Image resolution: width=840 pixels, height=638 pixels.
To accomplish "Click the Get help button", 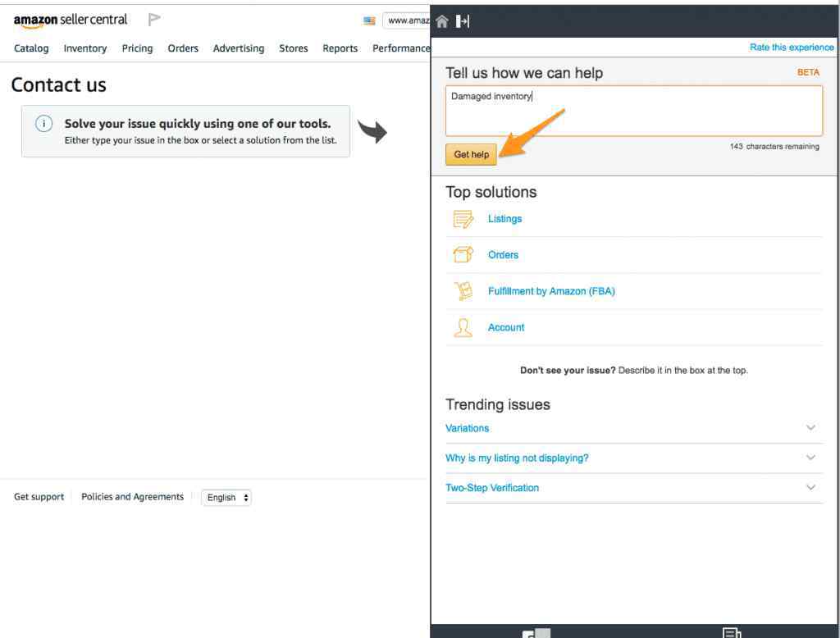I will click(472, 154).
